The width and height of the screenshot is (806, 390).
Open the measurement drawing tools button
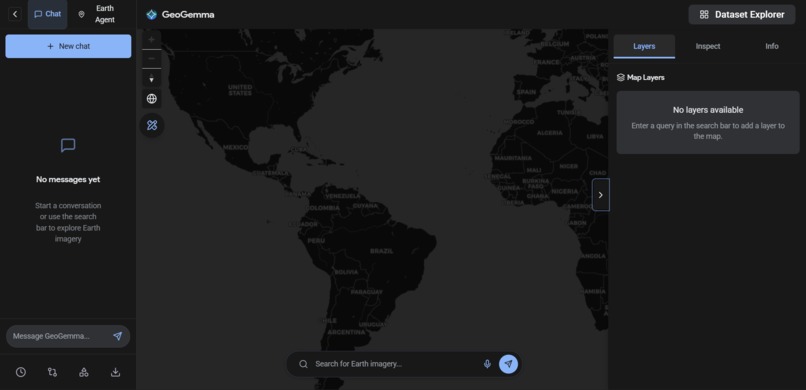152,125
